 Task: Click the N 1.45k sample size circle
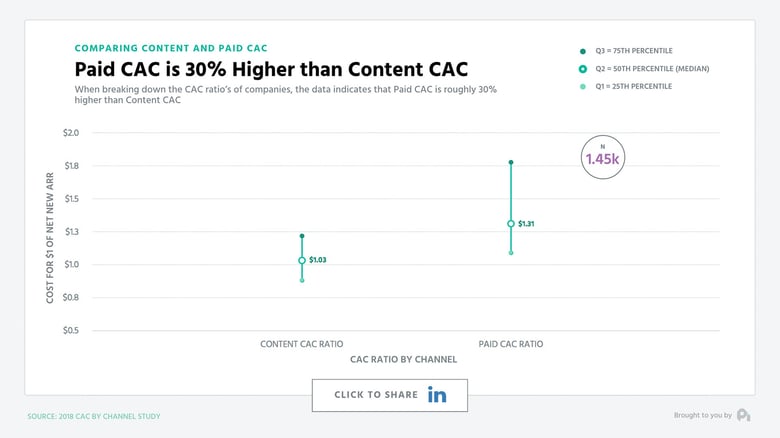602,157
